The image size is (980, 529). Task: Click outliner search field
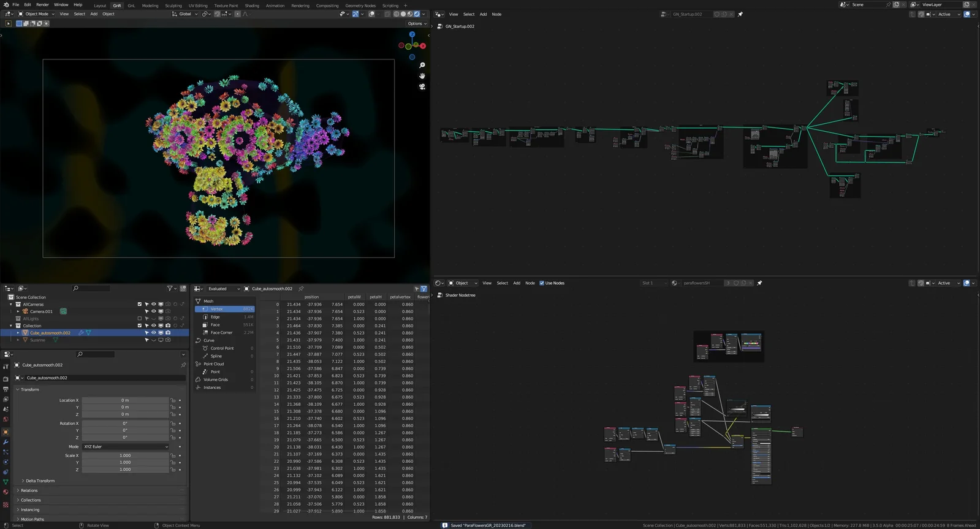tap(91, 288)
